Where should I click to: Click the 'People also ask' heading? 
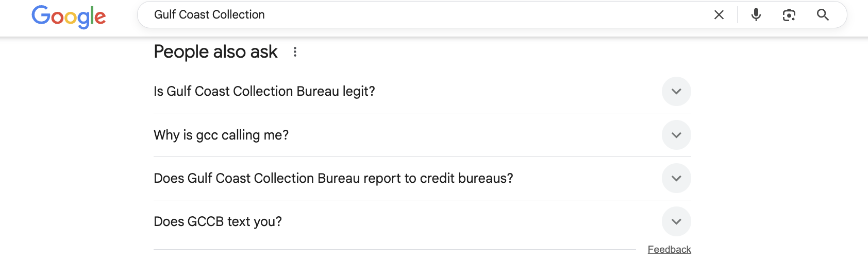pos(215,51)
